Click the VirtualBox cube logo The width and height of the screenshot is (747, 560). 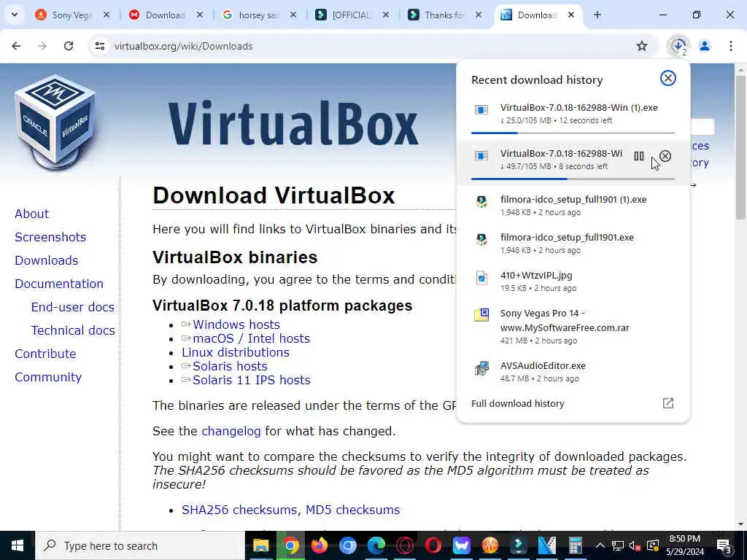point(55,122)
